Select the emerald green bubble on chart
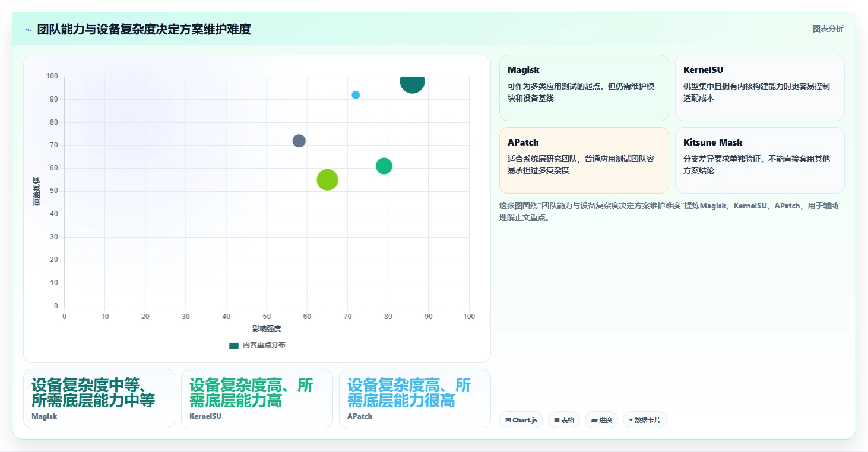 tap(384, 166)
